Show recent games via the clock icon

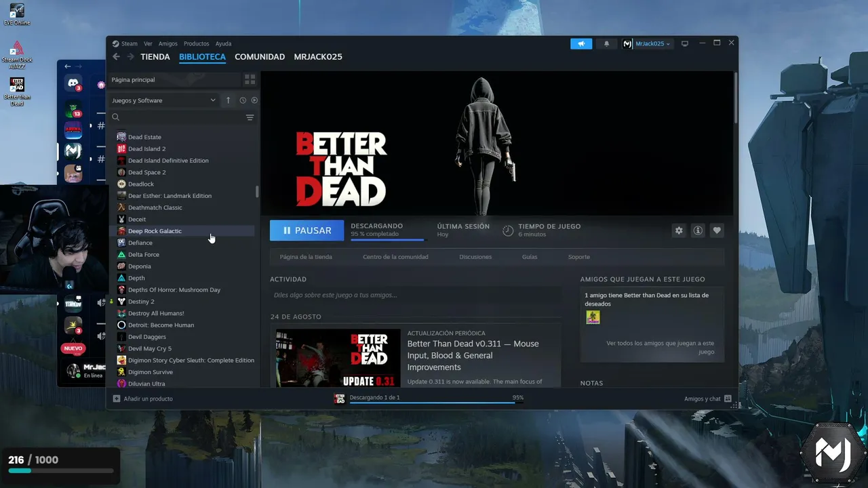click(243, 100)
